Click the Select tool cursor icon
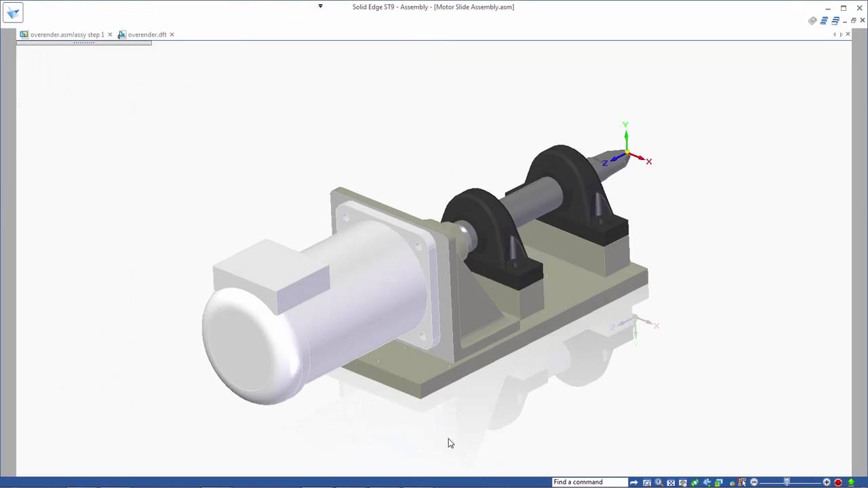This screenshot has height=488, width=868. pyautogui.click(x=742, y=483)
